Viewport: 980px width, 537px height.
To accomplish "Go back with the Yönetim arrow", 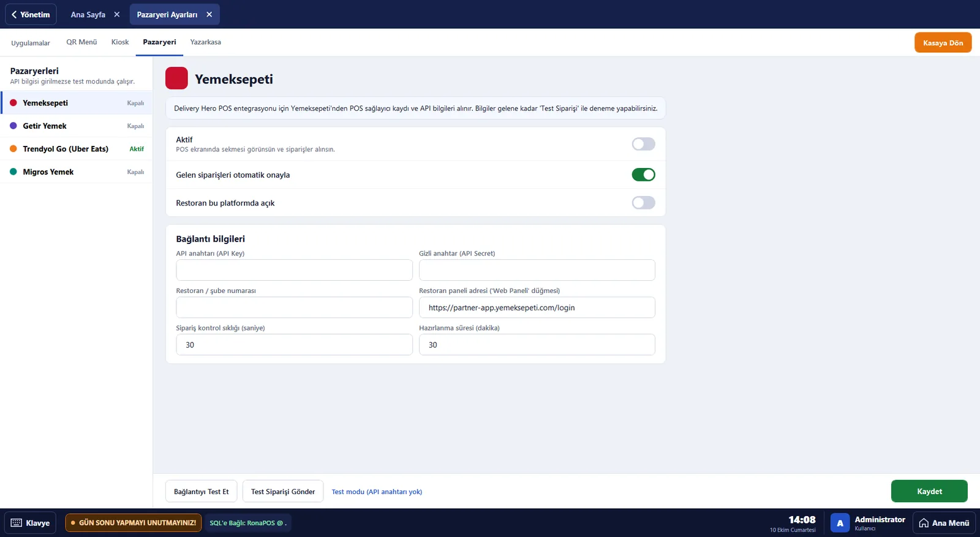I will click(x=31, y=14).
